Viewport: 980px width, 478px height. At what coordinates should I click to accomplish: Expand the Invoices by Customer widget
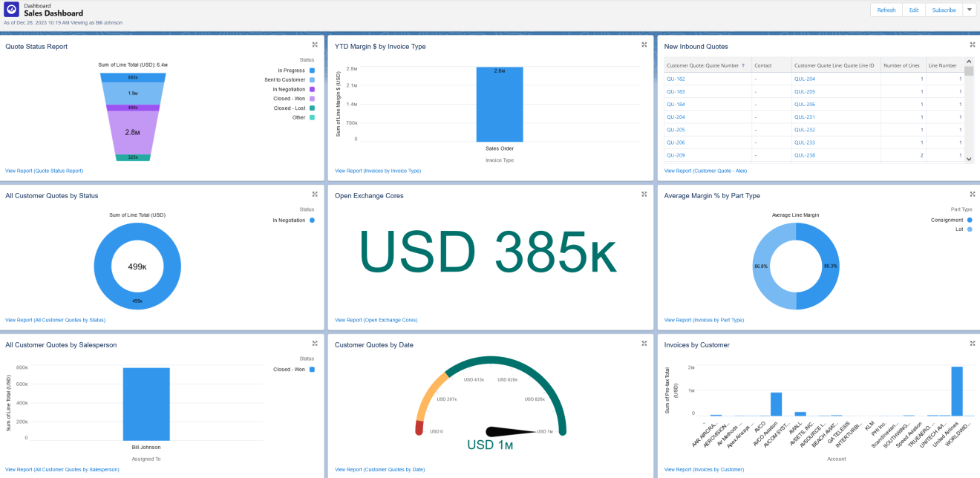[971, 344]
